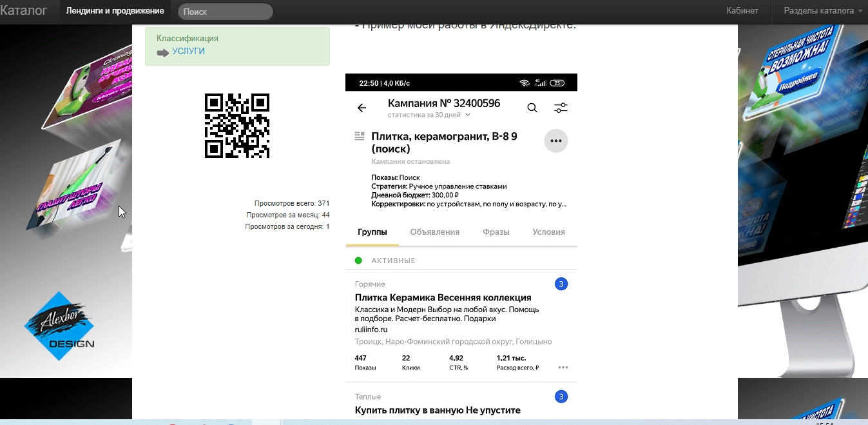Click Троицк, Наро-Фоминский region text
Viewport: 868px width, 425px height.
pyautogui.click(x=453, y=342)
